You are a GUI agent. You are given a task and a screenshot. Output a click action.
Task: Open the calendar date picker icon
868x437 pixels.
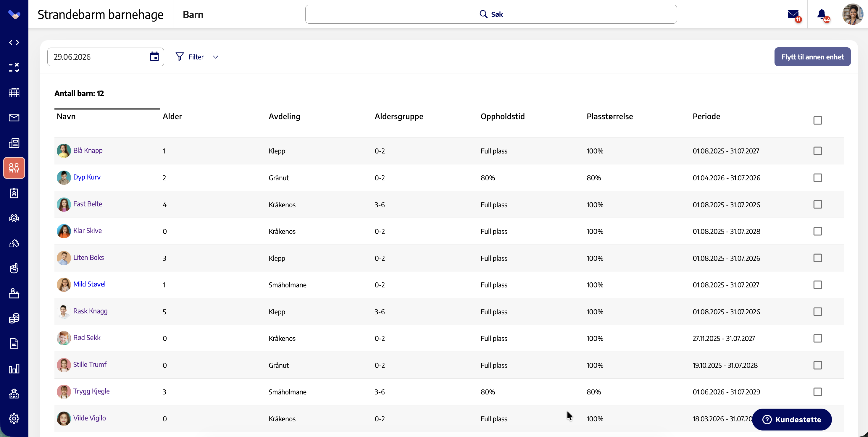click(154, 56)
